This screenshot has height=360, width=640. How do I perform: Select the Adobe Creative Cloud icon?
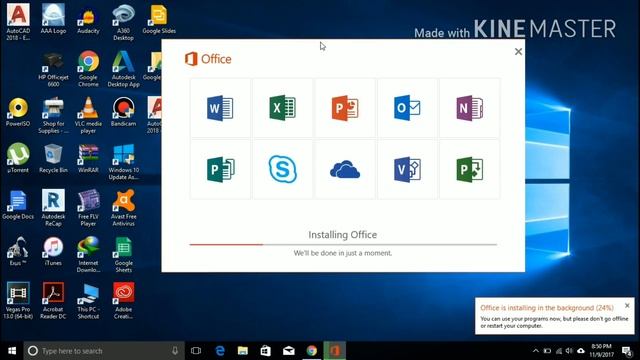pos(123,300)
